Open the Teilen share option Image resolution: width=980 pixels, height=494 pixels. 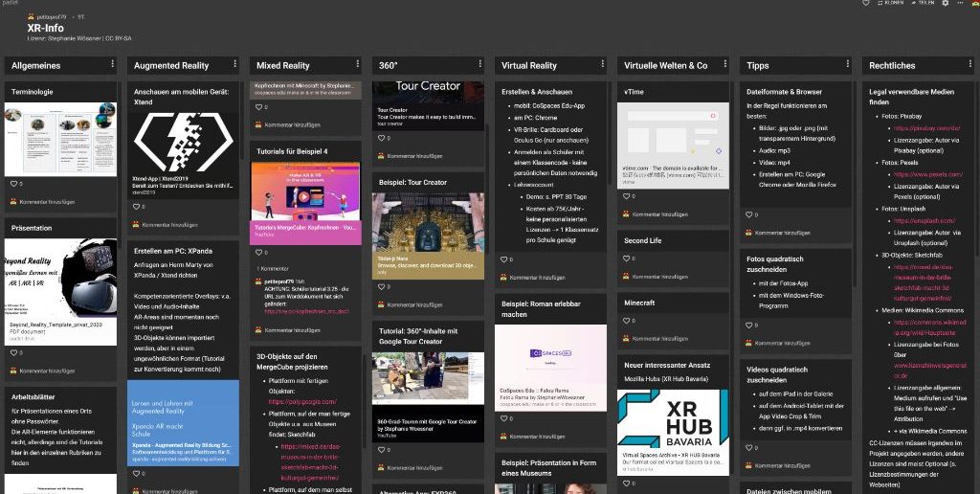[x=923, y=3]
